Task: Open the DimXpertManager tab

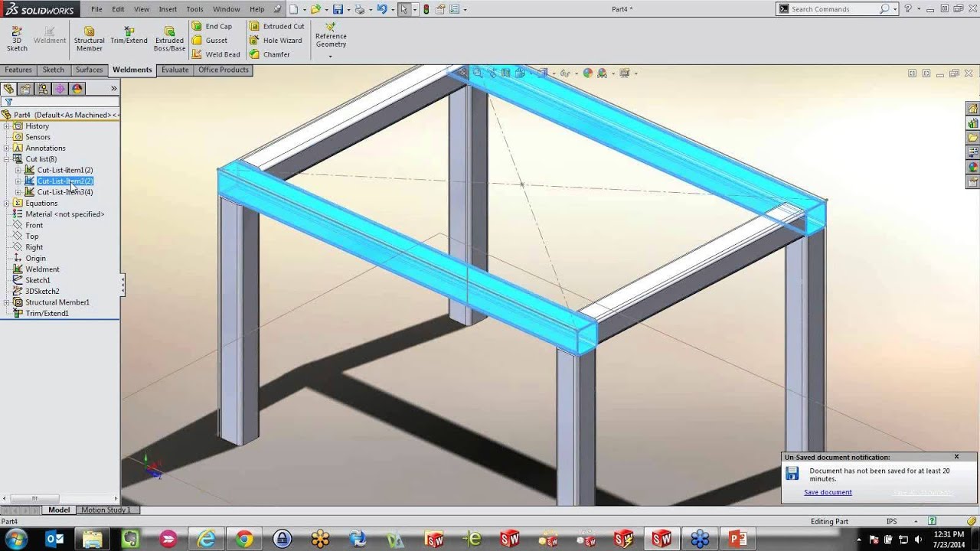Action: pos(60,89)
